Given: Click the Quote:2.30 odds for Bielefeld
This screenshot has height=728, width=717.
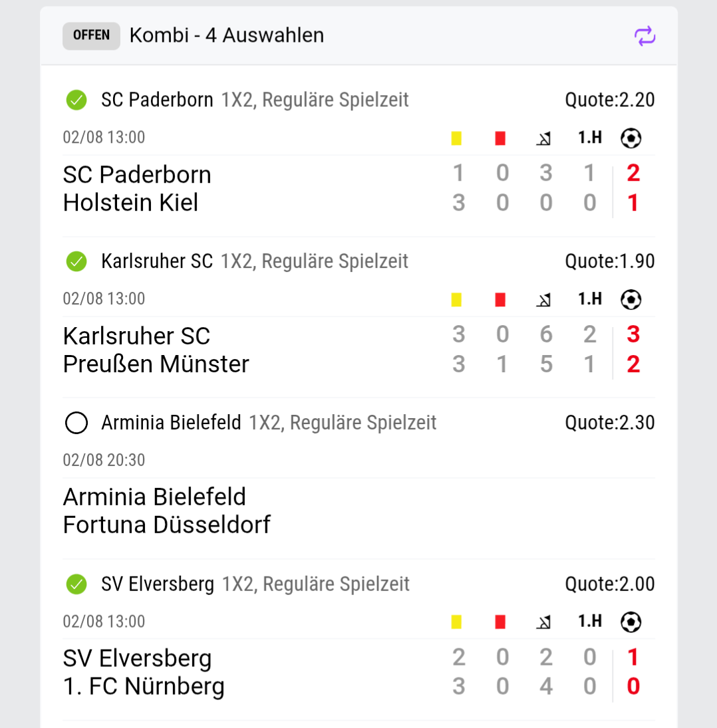Looking at the screenshot, I should pos(610,423).
